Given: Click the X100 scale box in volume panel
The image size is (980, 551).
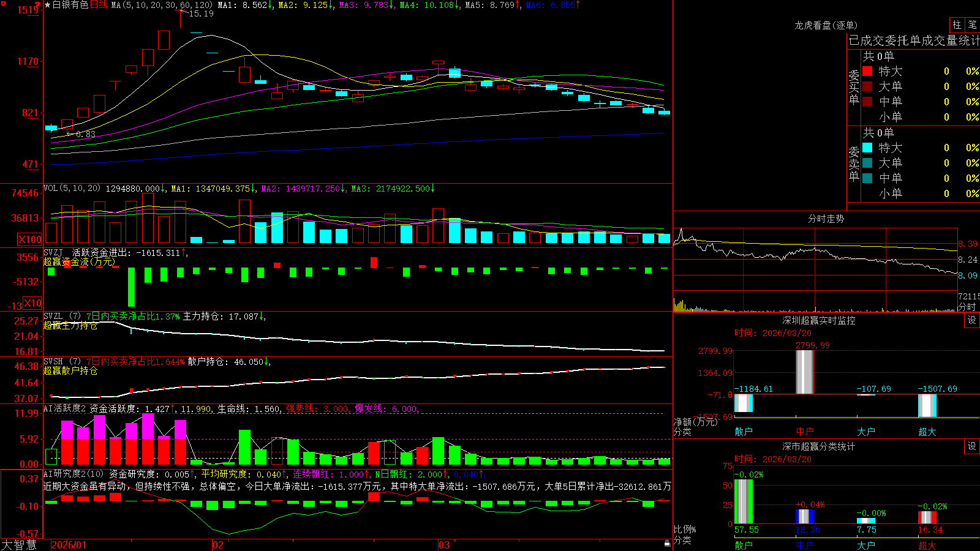Looking at the screenshot, I should [30, 239].
